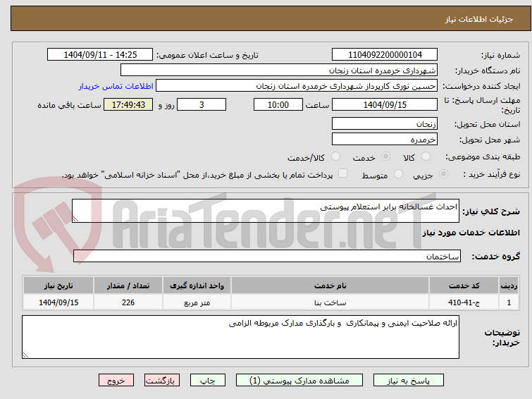This screenshot has width=532, height=399.
Task: Click the پاسخ به نیاز button
Action: [409, 381]
